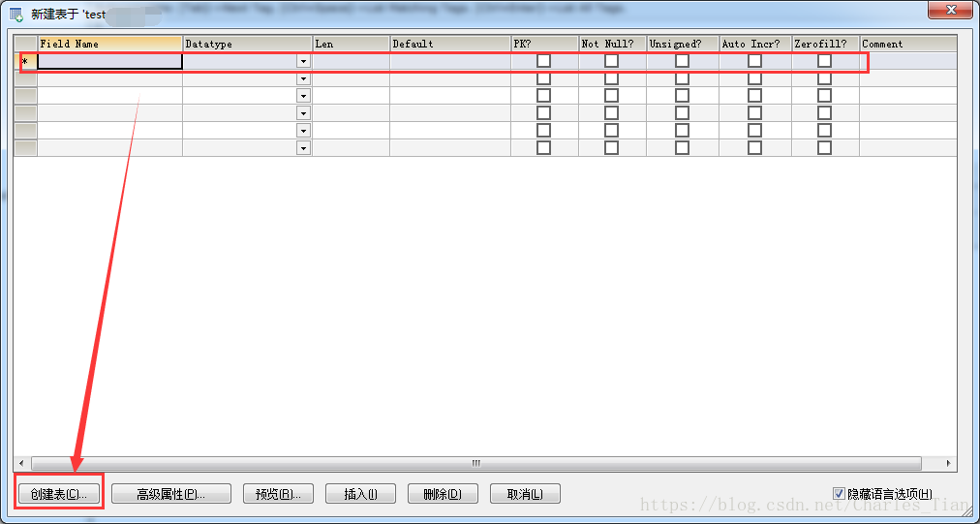Click the horizontal scrollbar right arrow

[949, 463]
